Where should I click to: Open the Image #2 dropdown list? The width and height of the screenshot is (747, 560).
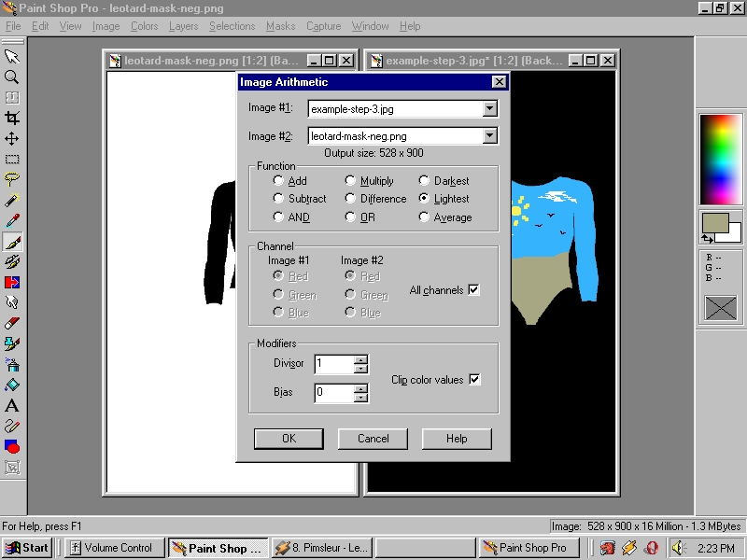[489, 136]
